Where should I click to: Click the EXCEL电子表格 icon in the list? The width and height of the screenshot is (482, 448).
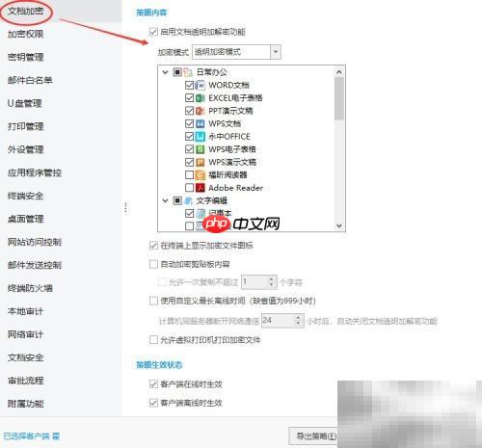[201, 98]
